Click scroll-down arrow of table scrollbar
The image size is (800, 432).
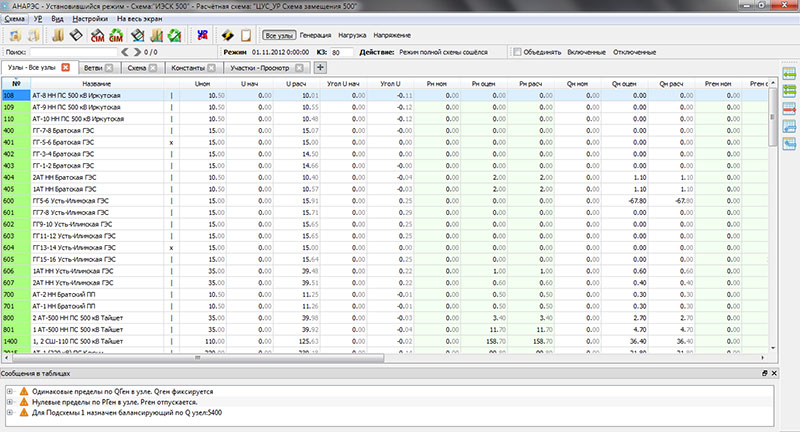point(772,348)
